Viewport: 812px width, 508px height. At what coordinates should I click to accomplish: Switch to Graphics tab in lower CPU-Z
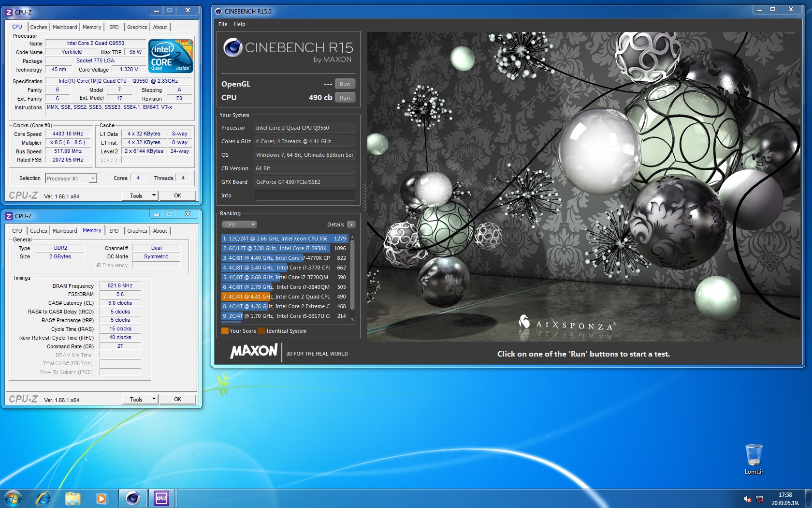pyautogui.click(x=137, y=231)
